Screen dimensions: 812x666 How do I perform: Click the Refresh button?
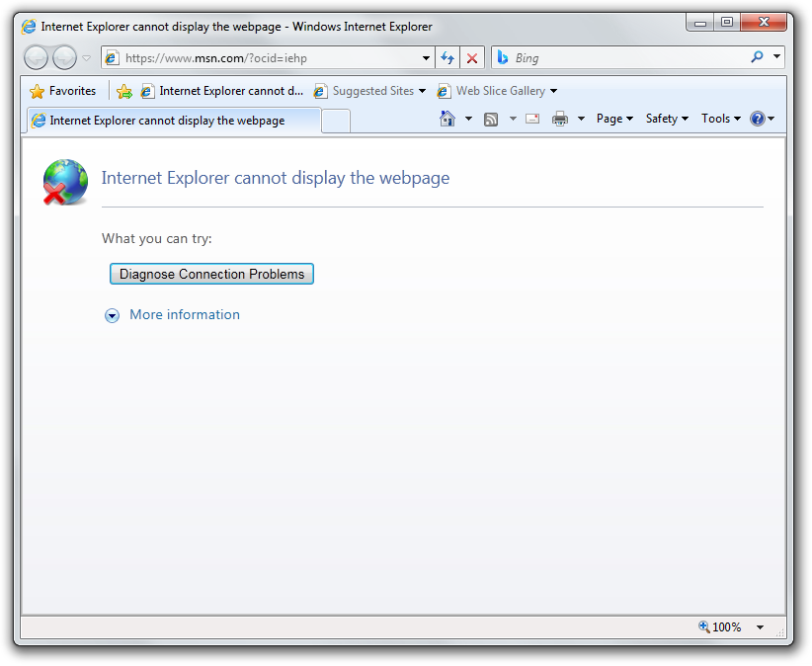coord(447,58)
